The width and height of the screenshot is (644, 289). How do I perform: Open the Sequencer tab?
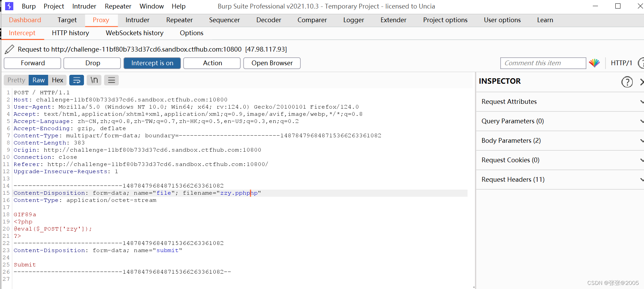pyautogui.click(x=225, y=20)
